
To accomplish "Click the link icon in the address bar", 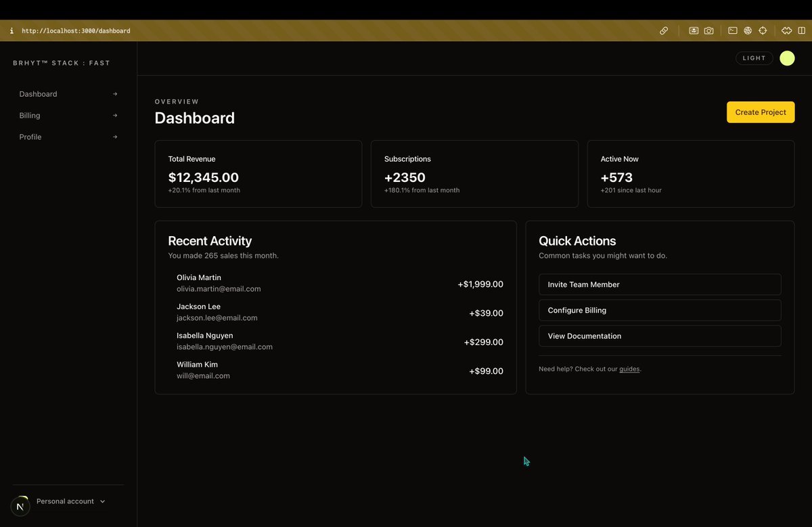I will 664,30.
